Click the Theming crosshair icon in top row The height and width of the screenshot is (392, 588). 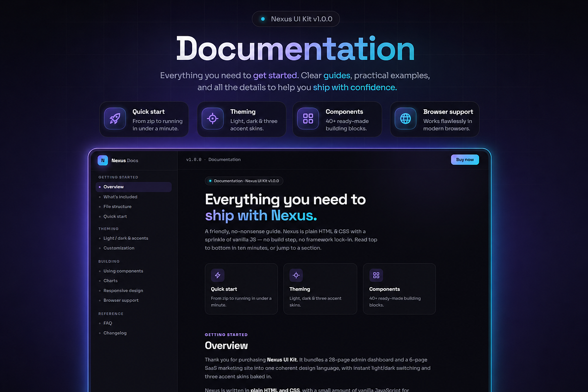pos(212,118)
